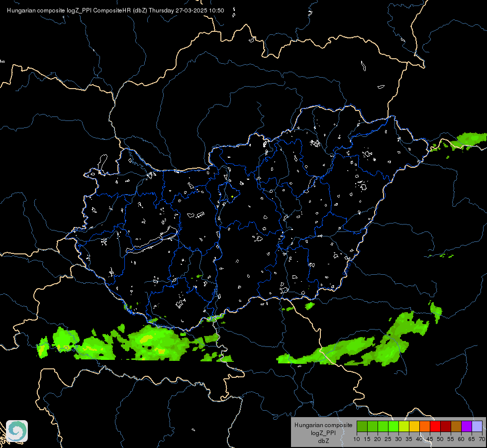The width and height of the screenshot is (487, 448).
Task: Click the legend scale value '70'
Action: tap(482, 439)
